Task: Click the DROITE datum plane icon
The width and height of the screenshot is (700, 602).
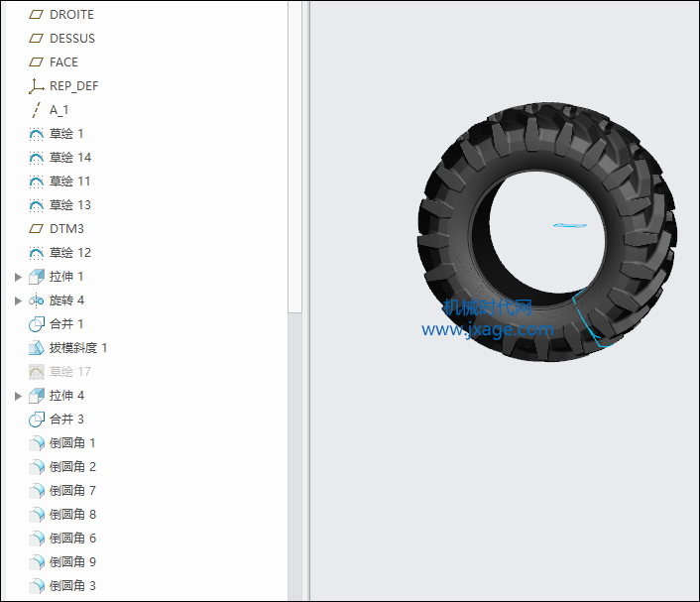Action: point(36,15)
